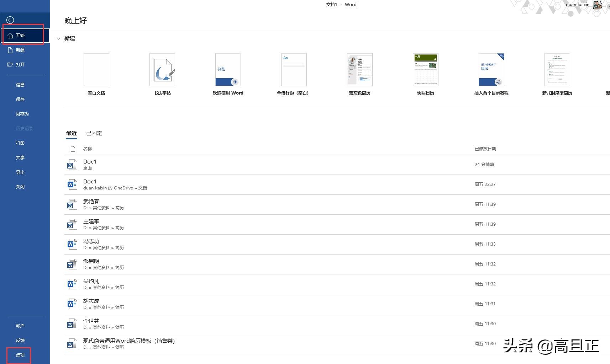Viewport: 610px width, 364px height.
Task: Sort by the 名称 column header
Action: (88, 149)
